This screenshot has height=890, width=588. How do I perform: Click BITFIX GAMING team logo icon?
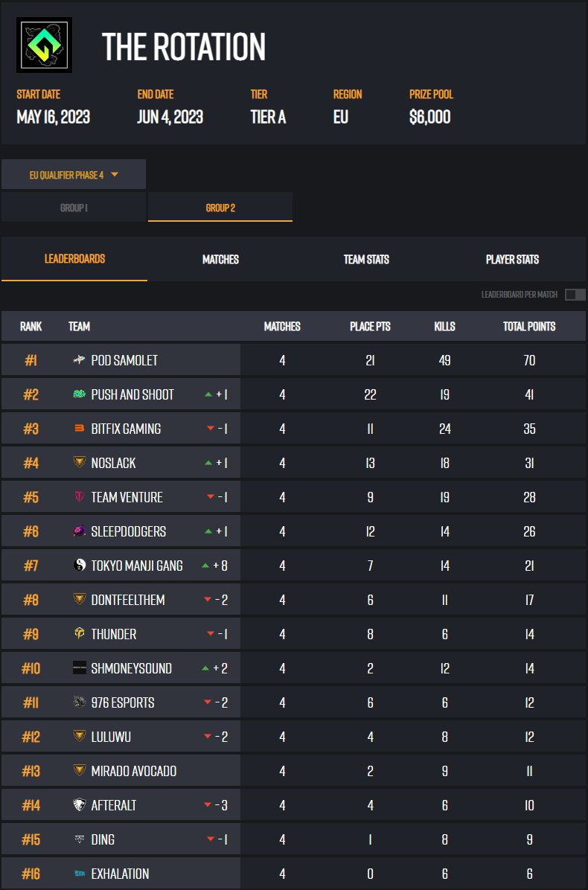coord(80,429)
